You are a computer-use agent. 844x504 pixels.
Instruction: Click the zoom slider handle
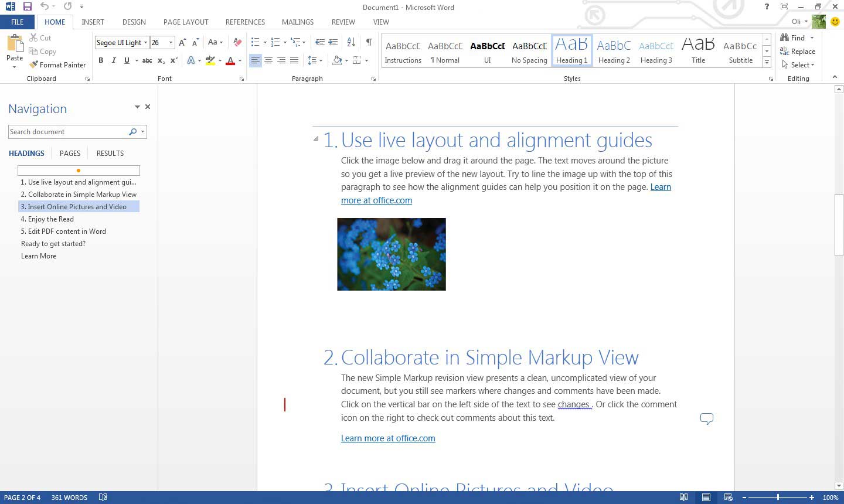[x=778, y=497]
